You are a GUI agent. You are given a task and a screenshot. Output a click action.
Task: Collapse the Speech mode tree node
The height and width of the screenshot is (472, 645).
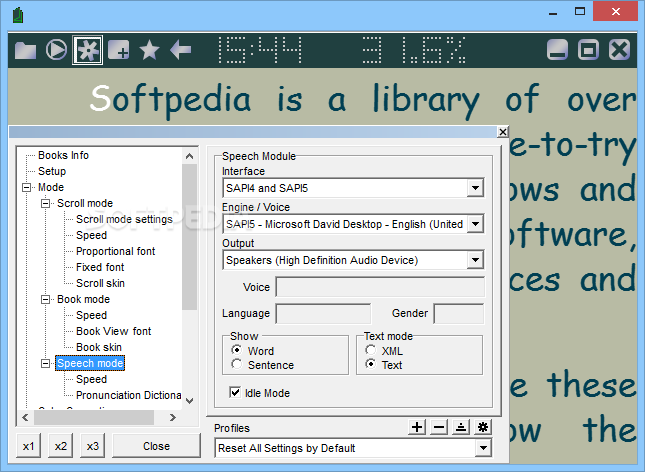46,363
